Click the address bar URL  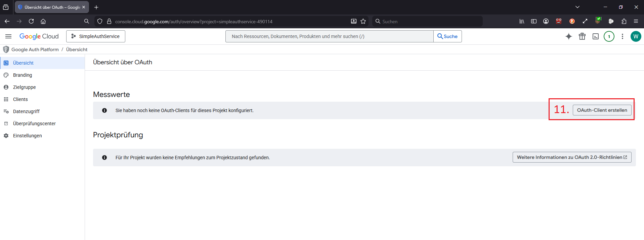[x=194, y=22]
